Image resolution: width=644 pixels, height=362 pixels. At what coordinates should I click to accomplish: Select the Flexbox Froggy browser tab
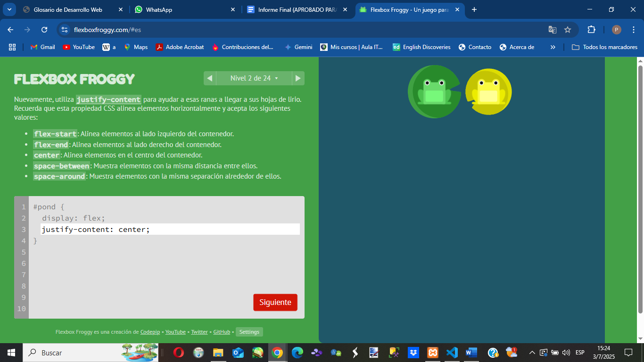(409, 9)
